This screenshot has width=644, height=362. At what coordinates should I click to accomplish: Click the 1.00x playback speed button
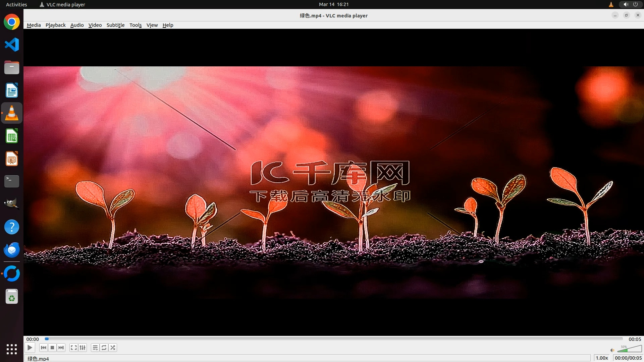coord(602,358)
